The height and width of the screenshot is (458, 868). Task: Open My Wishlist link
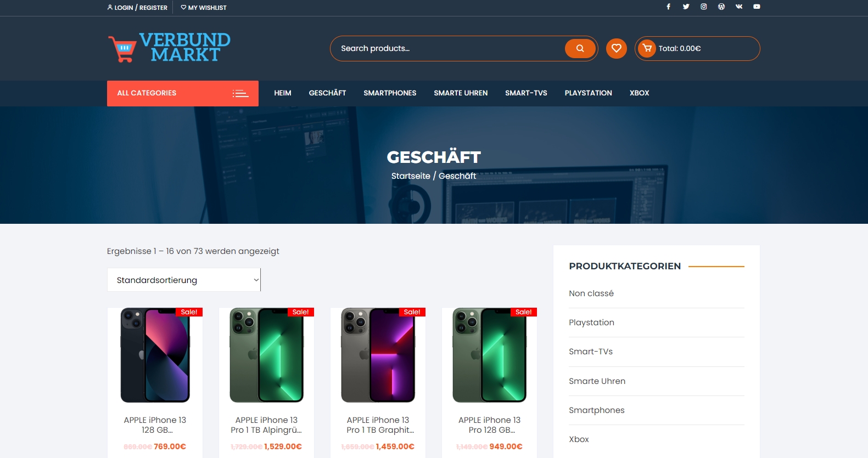[204, 8]
